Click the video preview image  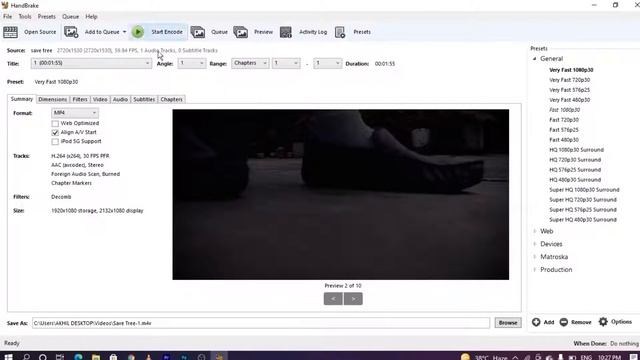(x=340, y=194)
